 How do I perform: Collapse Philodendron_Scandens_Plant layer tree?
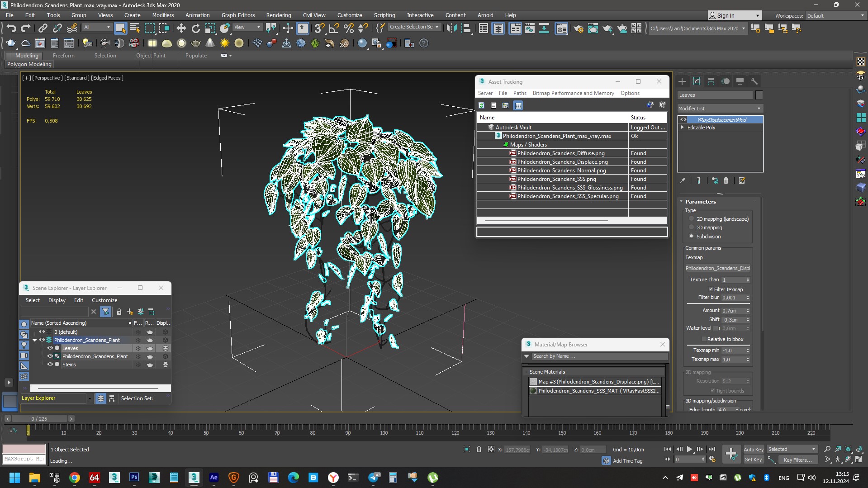tap(35, 340)
